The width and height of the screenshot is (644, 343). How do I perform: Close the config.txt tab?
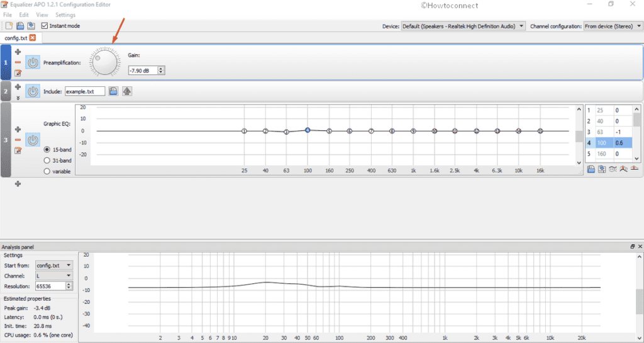(x=33, y=38)
